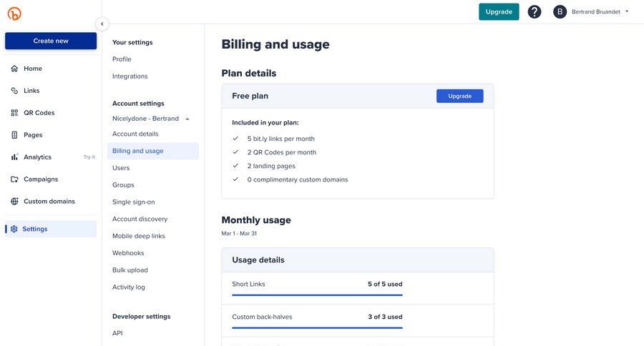Open Users settings
Viewport: 644px width, 346px height.
[121, 168]
